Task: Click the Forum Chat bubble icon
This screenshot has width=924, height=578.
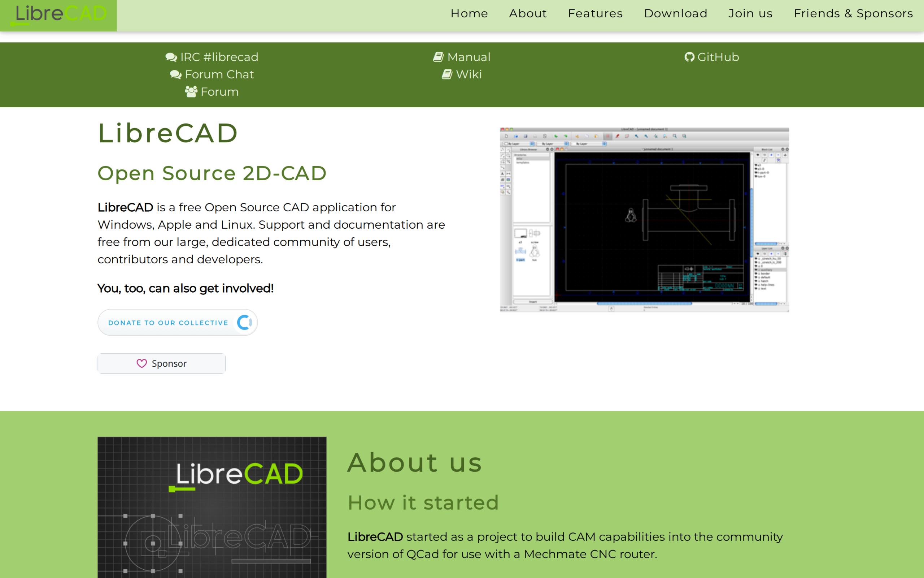Action: [x=176, y=74]
